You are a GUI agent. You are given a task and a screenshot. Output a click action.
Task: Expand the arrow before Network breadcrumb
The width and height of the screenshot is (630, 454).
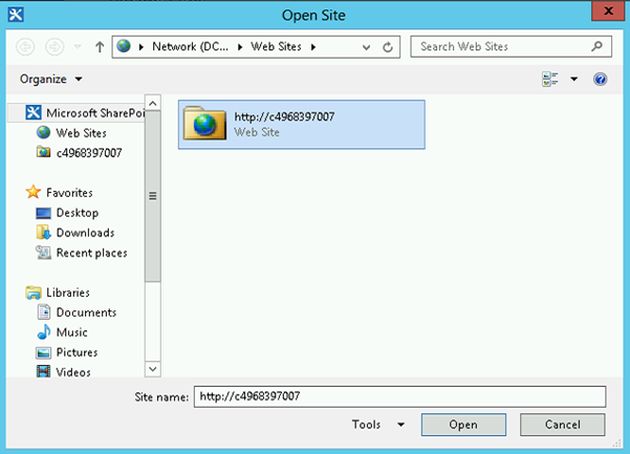coord(141,47)
